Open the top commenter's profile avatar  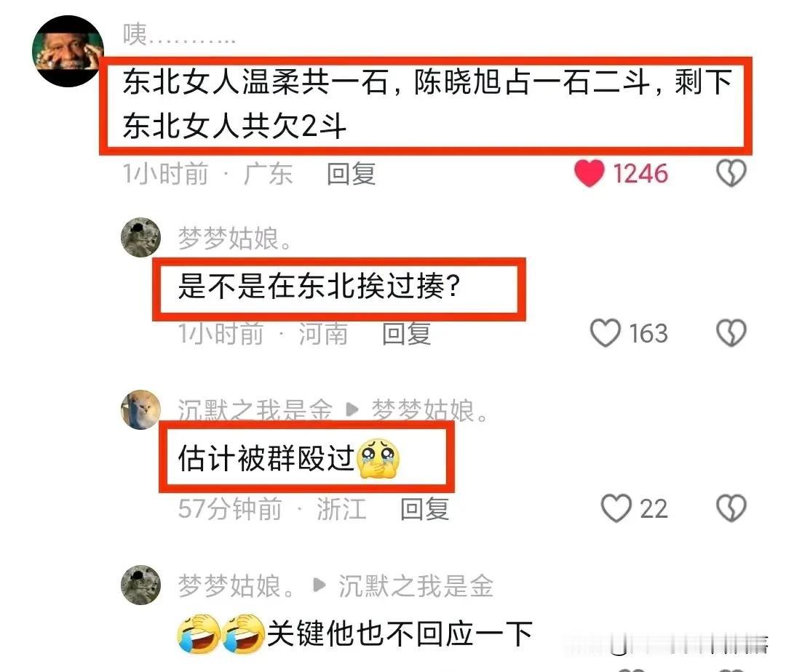coord(68,51)
